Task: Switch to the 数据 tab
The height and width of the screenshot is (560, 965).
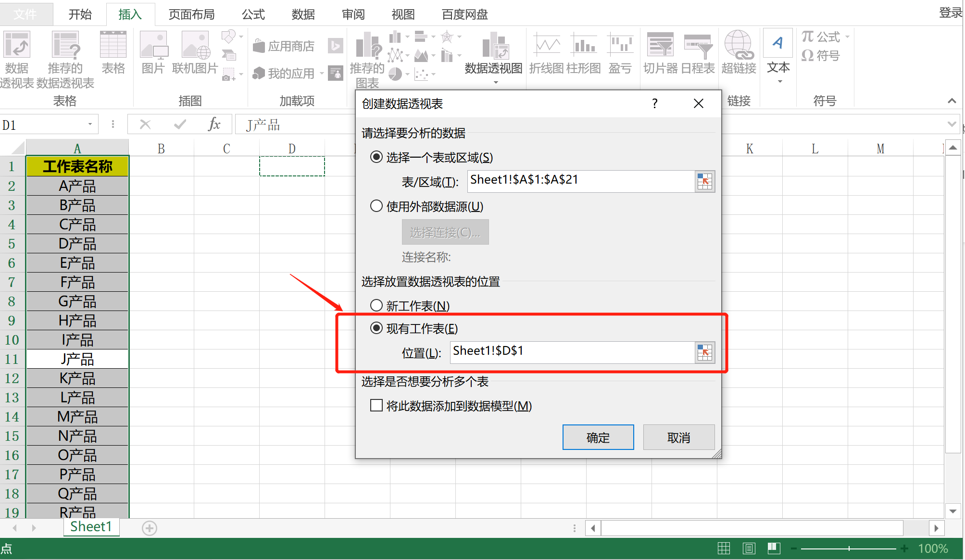Action: pos(303,14)
